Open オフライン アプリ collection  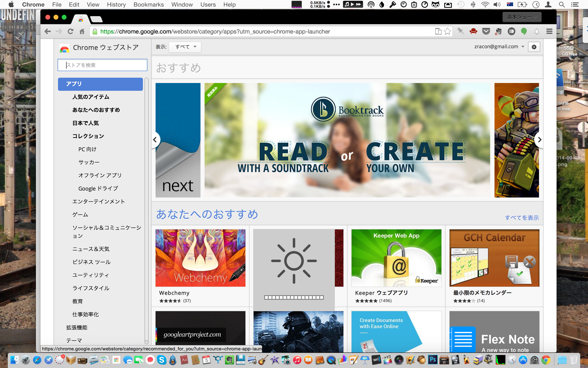pos(100,175)
